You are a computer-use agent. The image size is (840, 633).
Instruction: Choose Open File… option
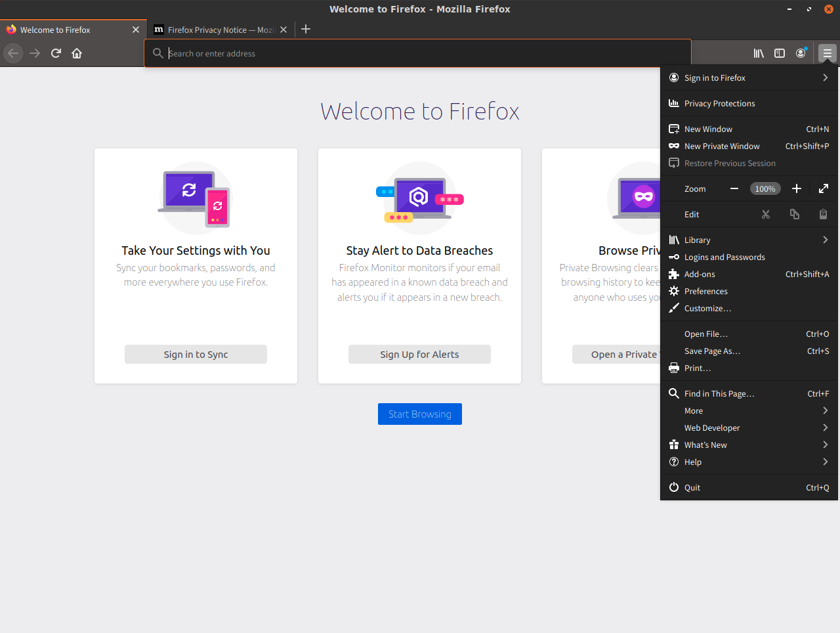(x=749, y=334)
